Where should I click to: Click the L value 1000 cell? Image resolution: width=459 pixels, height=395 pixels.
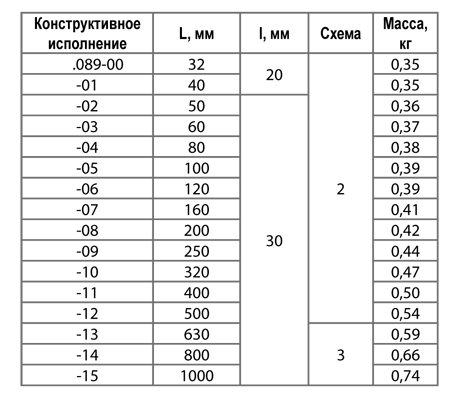coord(197,375)
